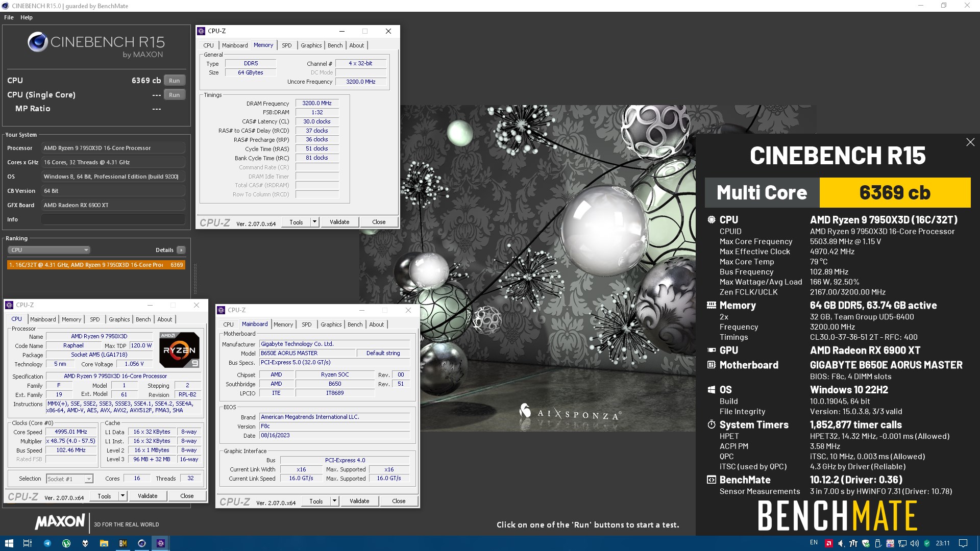Click Close button in Mainboard CPU-Z window
The height and width of the screenshot is (551, 980).
point(399,501)
